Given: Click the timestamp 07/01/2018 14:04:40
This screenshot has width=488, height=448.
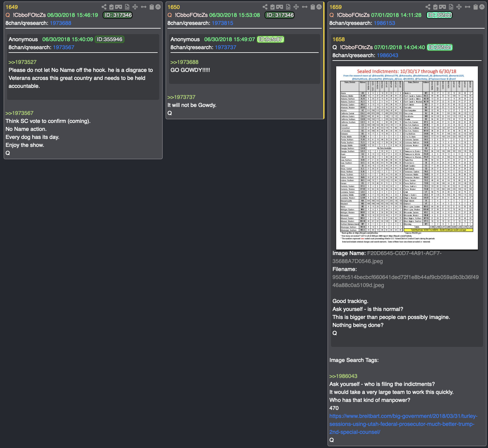Looking at the screenshot, I should click(399, 47).
